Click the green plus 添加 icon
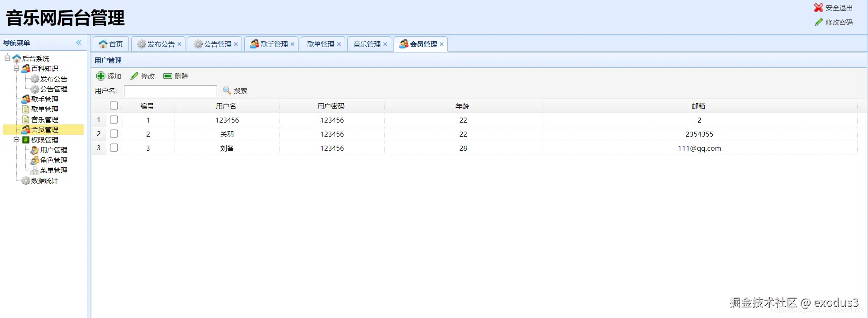 pyautogui.click(x=101, y=76)
